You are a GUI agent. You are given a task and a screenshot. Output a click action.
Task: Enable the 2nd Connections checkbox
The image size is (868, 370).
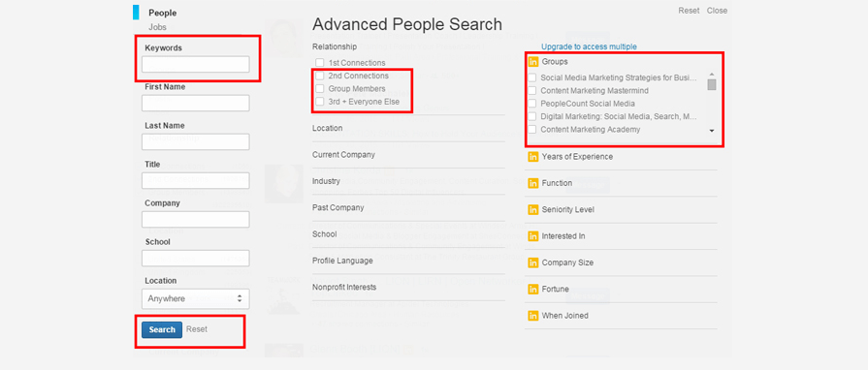point(319,76)
